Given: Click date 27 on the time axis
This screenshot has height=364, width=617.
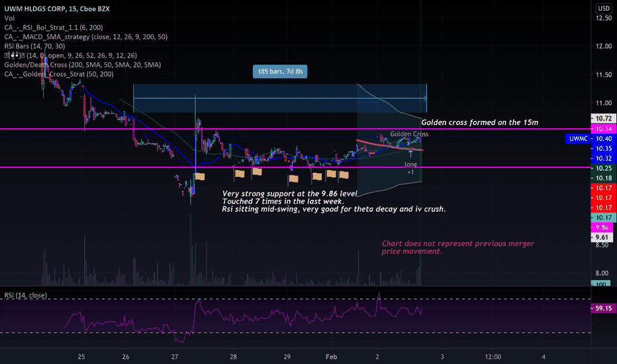Looking at the screenshot, I should pos(175,357).
